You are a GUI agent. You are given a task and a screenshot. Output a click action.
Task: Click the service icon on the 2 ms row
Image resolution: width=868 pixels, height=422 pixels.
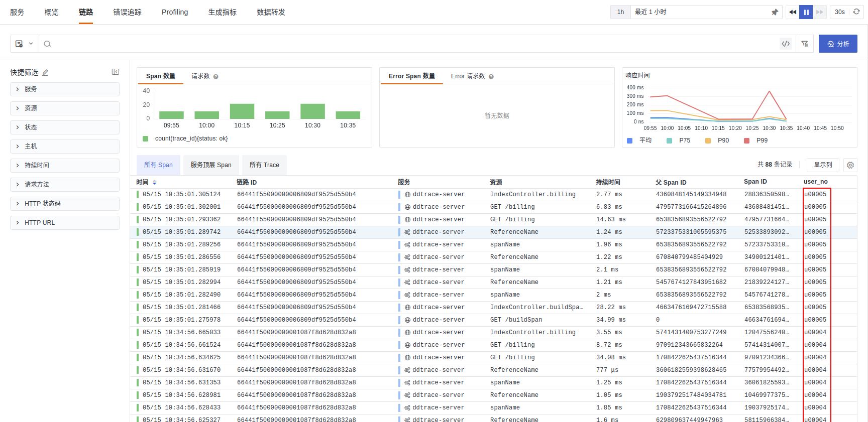coord(407,295)
